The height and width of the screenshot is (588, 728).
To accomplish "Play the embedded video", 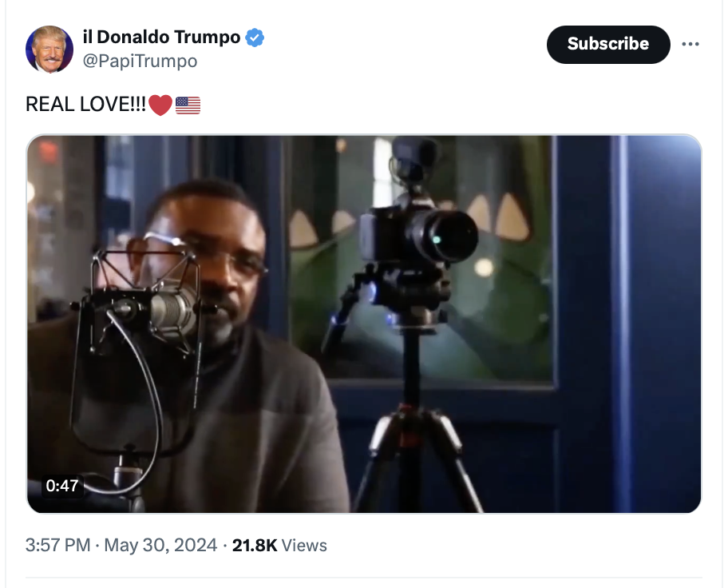I will point(364,324).
